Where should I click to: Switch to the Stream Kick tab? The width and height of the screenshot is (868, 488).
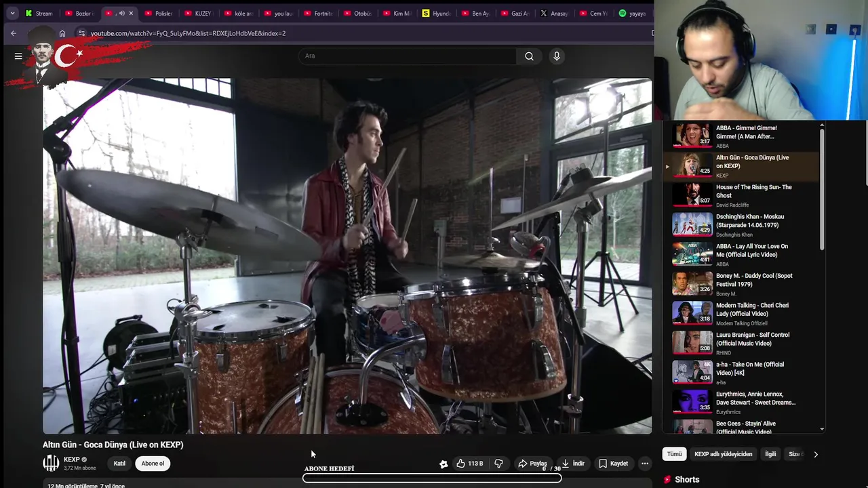[40, 14]
